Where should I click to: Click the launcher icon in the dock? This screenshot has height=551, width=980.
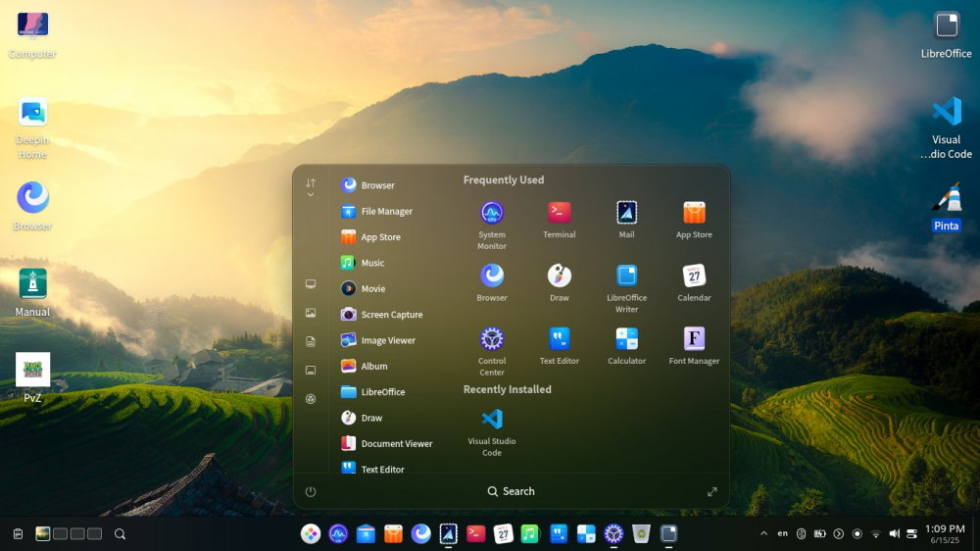tap(311, 533)
